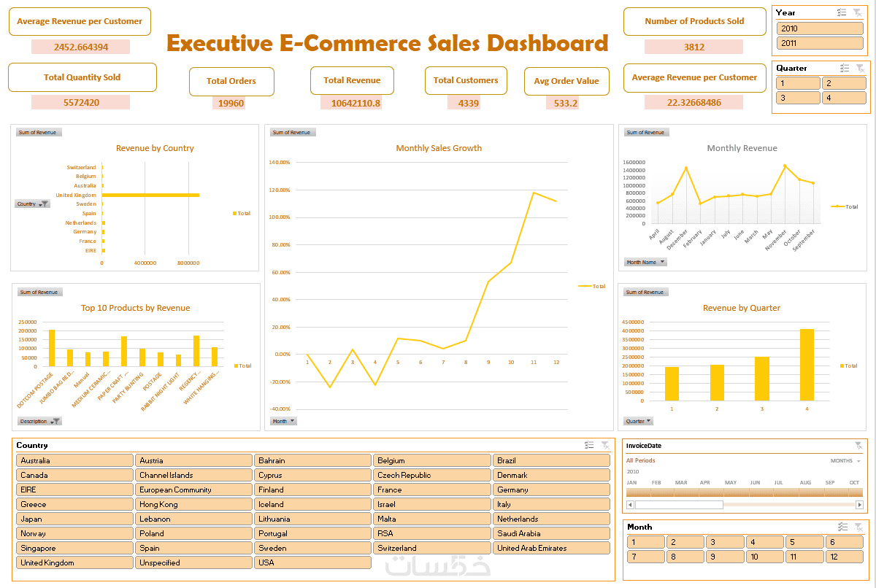Clear filter icon on Year slicer
This screenshot has width=876, height=588.
pos(858,12)
